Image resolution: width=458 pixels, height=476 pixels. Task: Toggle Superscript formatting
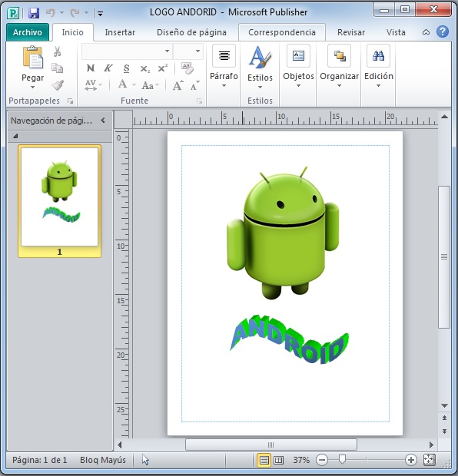pyautogui.click(x=163, y=68)
